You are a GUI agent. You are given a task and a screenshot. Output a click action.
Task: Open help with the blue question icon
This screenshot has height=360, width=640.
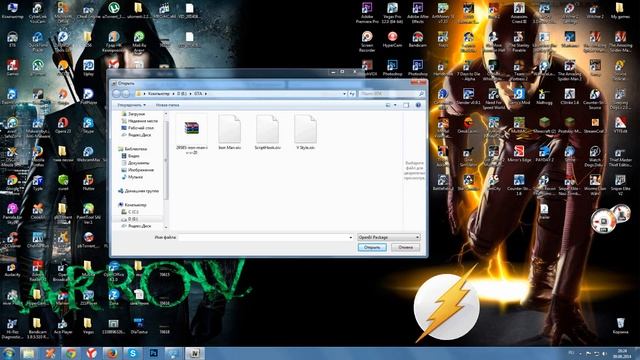(x=418, y=105)
